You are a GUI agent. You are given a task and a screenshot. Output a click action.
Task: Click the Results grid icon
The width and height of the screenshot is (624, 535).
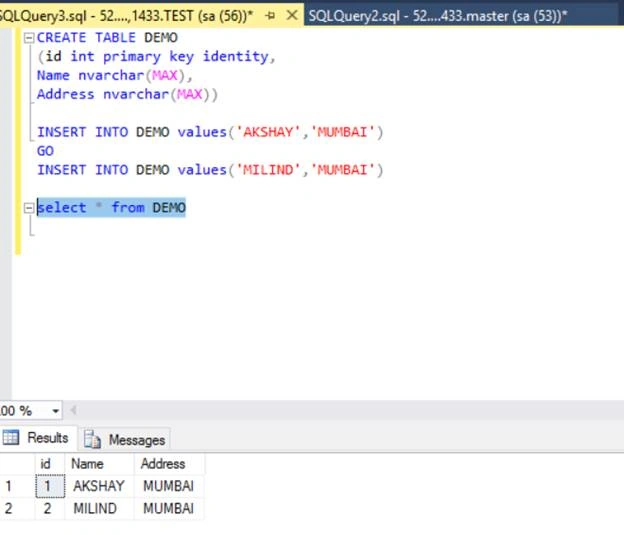[11, 437]
